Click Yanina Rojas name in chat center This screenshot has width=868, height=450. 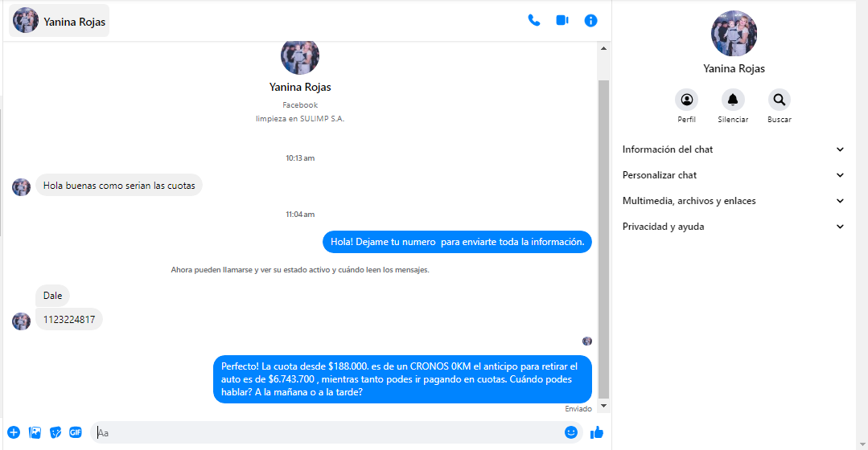300,87
